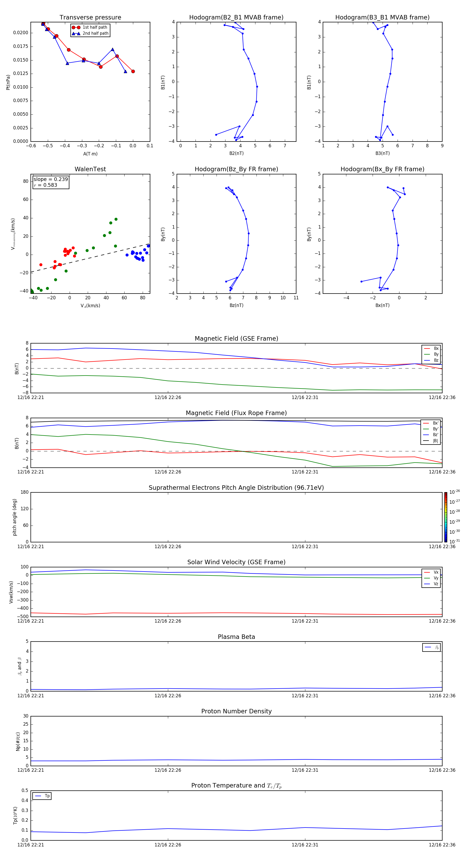Click the 10^-26 colorbar label
473x868 pixels.
(455, 492)
